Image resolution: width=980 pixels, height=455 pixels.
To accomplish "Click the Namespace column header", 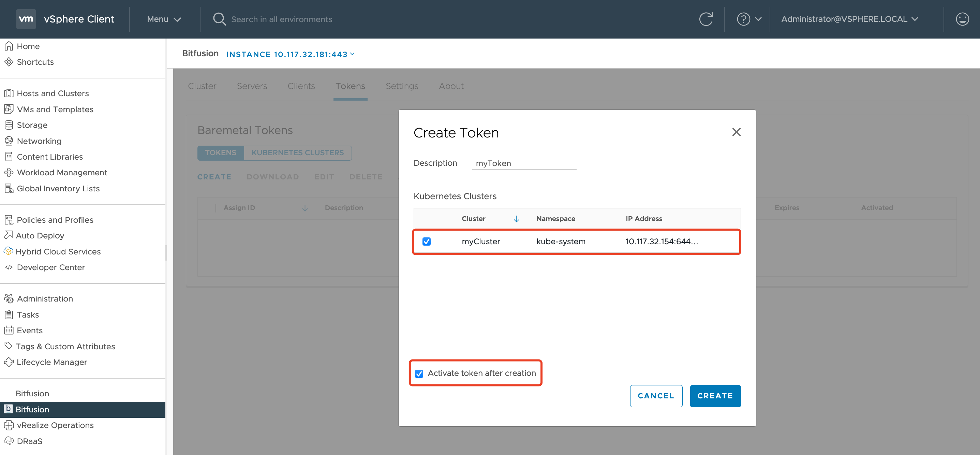I will pos(555,219).
